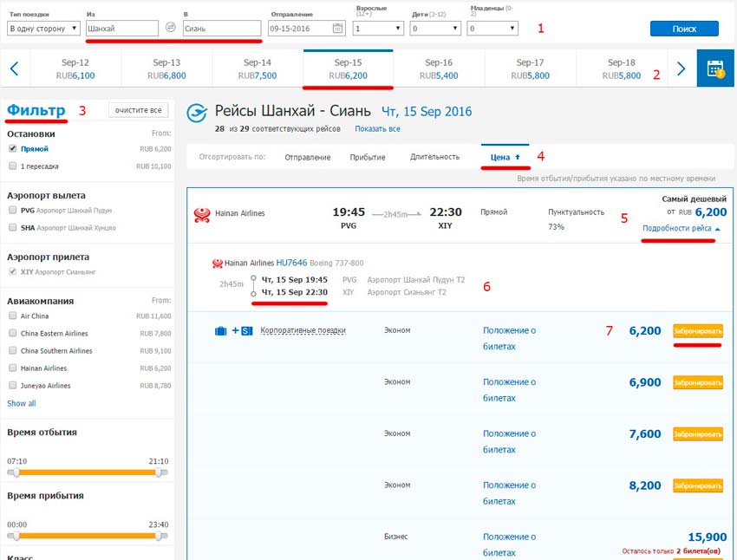This screenshot has height=560, width=737.
Task: Click the Из origin city input field
Action: tap(122, 29)
